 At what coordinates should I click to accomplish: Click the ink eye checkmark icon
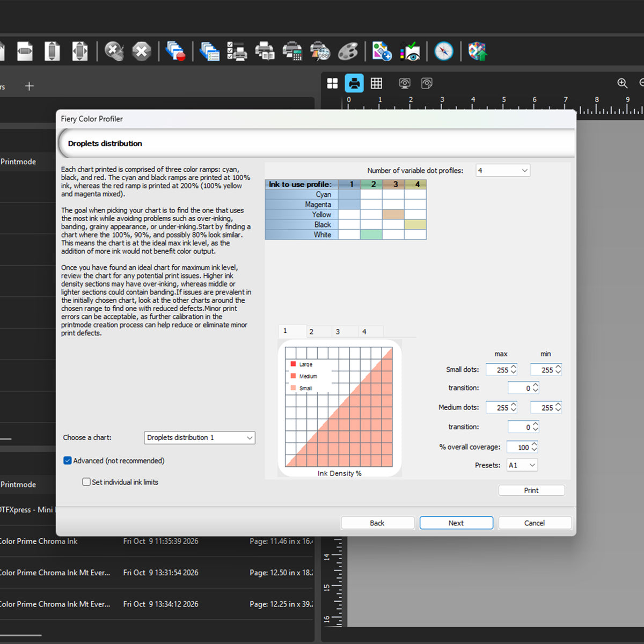[411, 52]
